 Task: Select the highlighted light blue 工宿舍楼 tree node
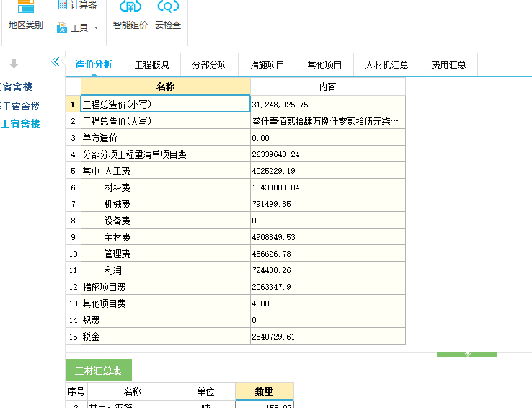[x=20, y=123]
